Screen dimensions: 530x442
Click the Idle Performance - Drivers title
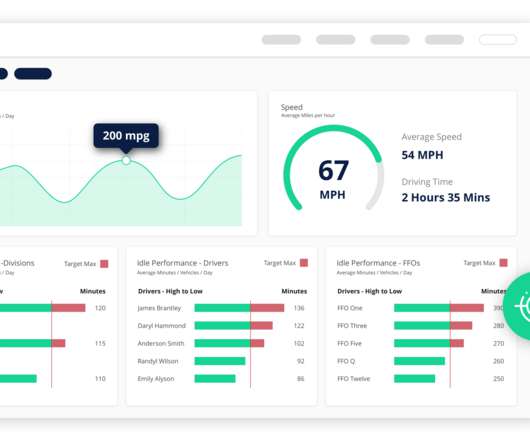(183, 263)
